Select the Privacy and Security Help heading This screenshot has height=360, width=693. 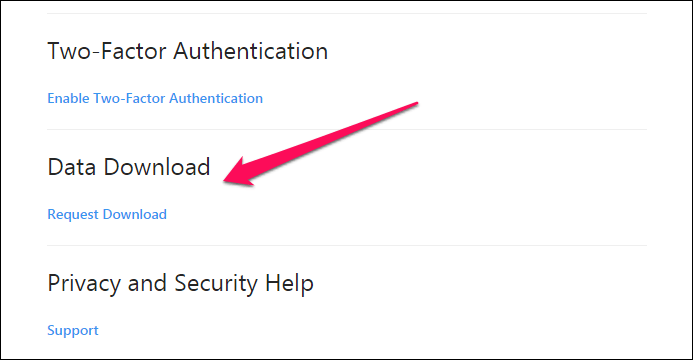click(180, 284)
